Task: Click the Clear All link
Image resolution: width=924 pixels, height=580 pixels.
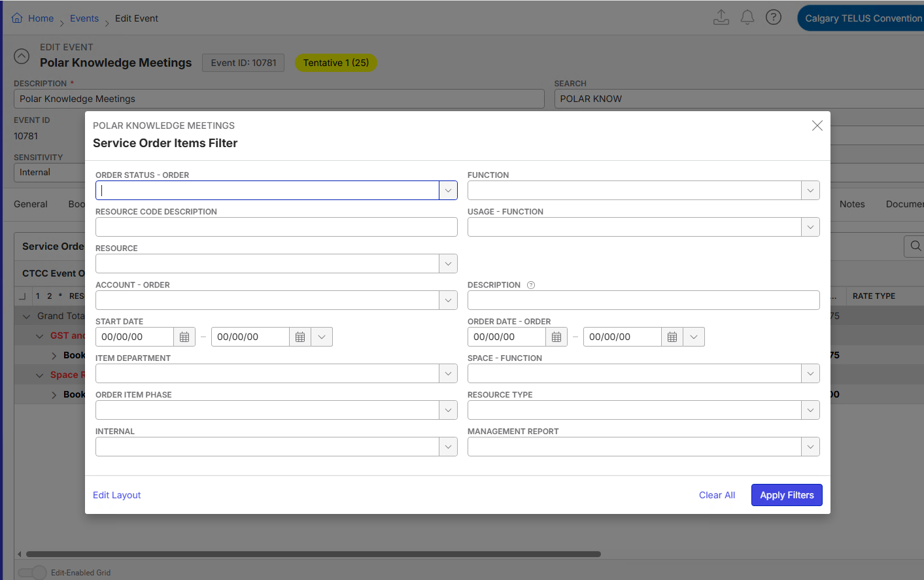Action: point(717,495)
